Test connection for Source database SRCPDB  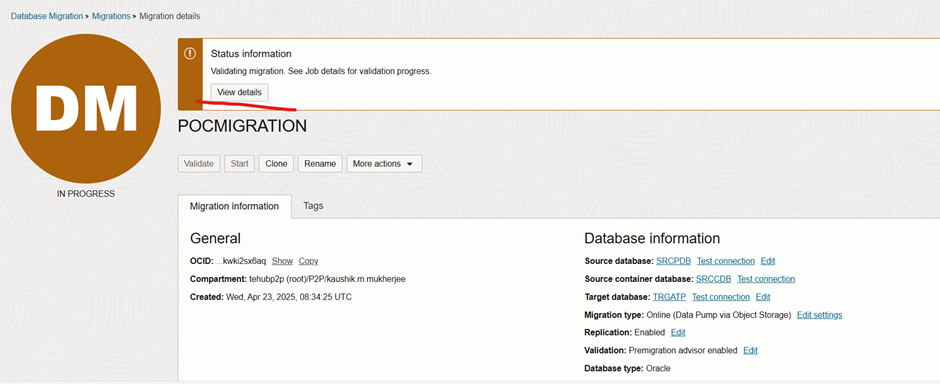[x=725, y=261]
